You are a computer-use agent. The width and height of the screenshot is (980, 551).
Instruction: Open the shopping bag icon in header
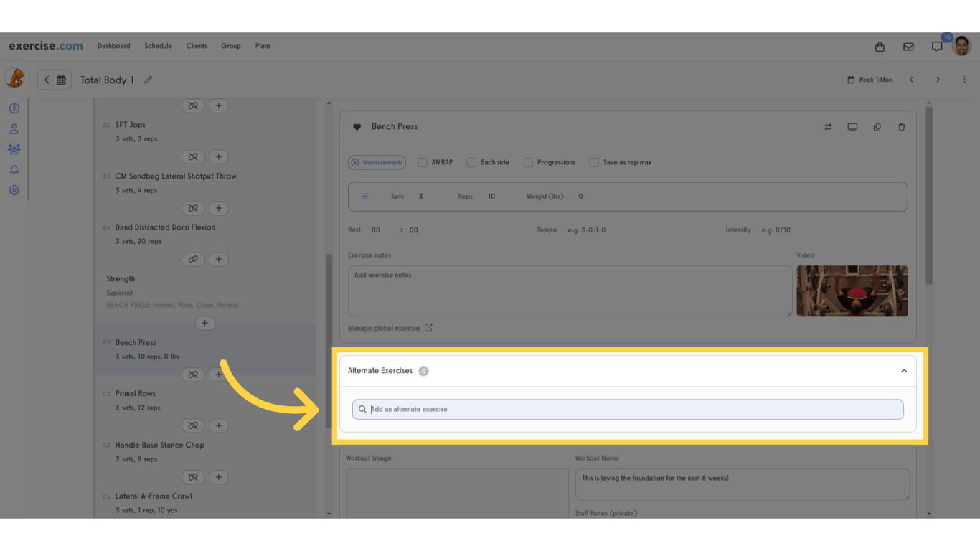click(880, 47)
